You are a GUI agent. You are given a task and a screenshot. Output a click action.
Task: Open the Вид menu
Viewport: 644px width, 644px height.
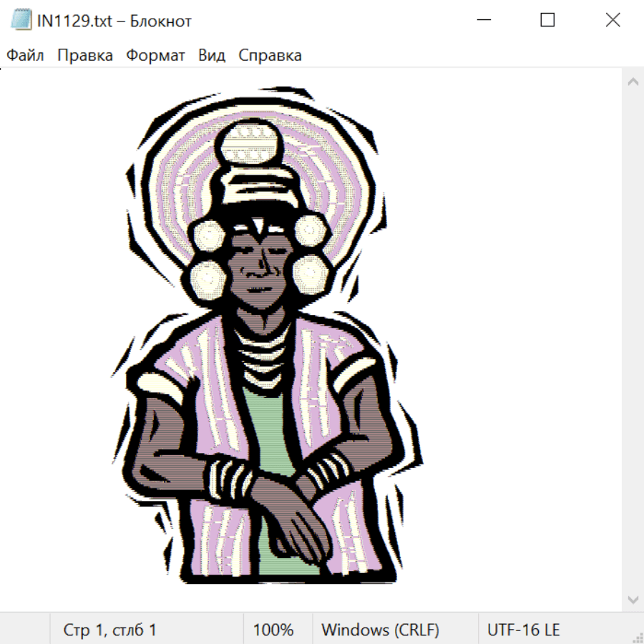tap(212, 56)
